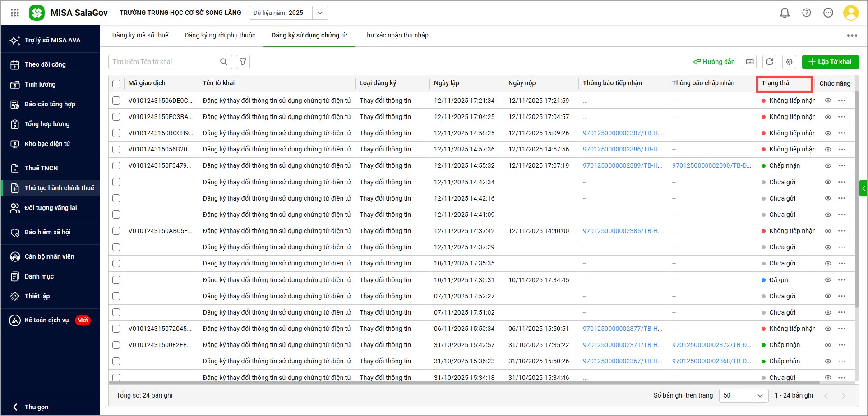Viewport: 868px width, 416px height.
Task: Click the keyboard shortcuts icon
Action: click(749, 62)
